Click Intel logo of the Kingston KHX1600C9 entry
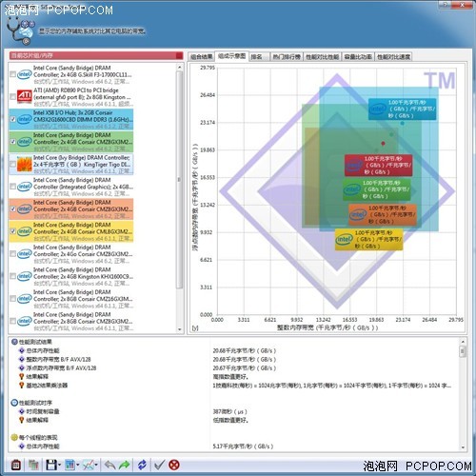This screenshot has height=476, width=476. pyautogui.click(x=25, y=276)
